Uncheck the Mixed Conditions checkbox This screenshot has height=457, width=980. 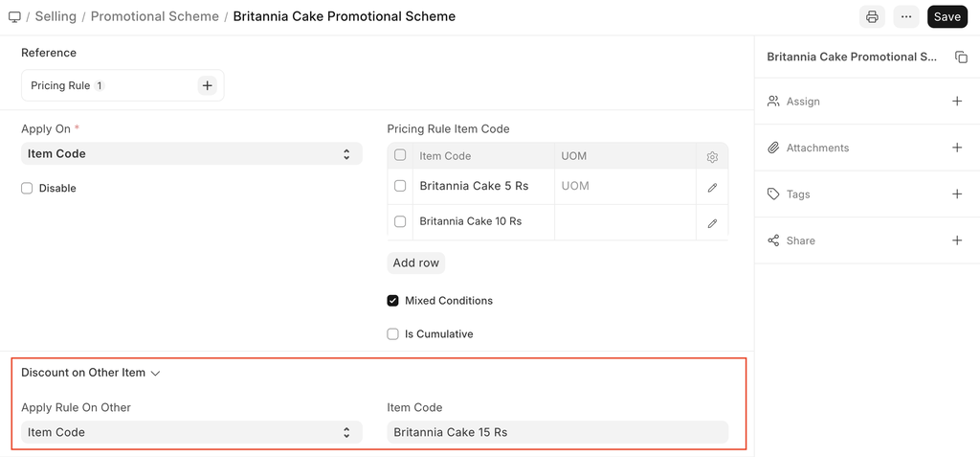[392, 301]
